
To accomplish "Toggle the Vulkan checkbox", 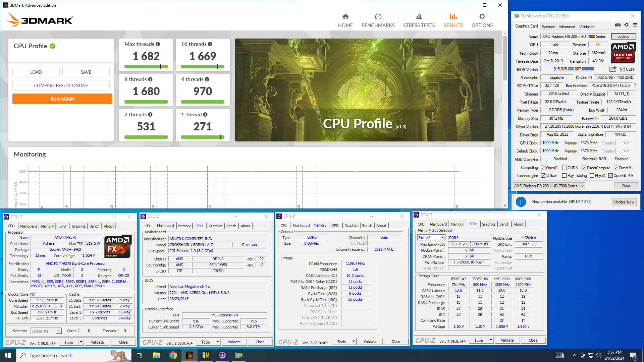I will pyautogui.click(x=543, y=176).
